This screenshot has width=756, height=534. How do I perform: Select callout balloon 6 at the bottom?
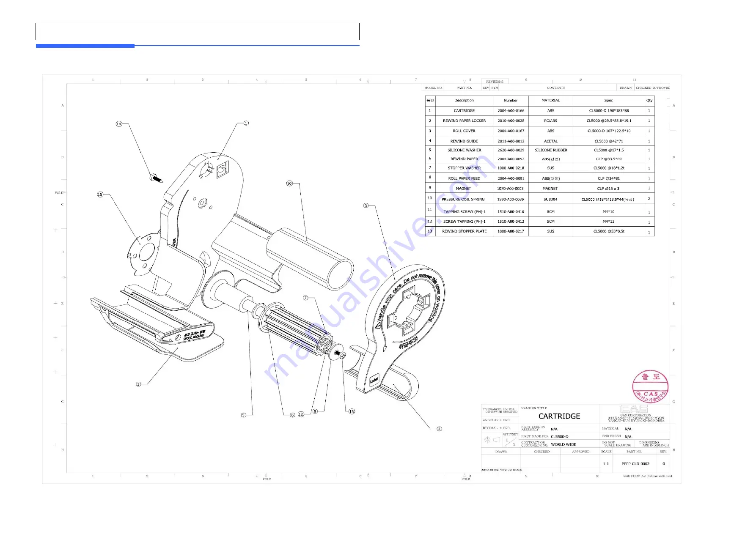point(292,415)
